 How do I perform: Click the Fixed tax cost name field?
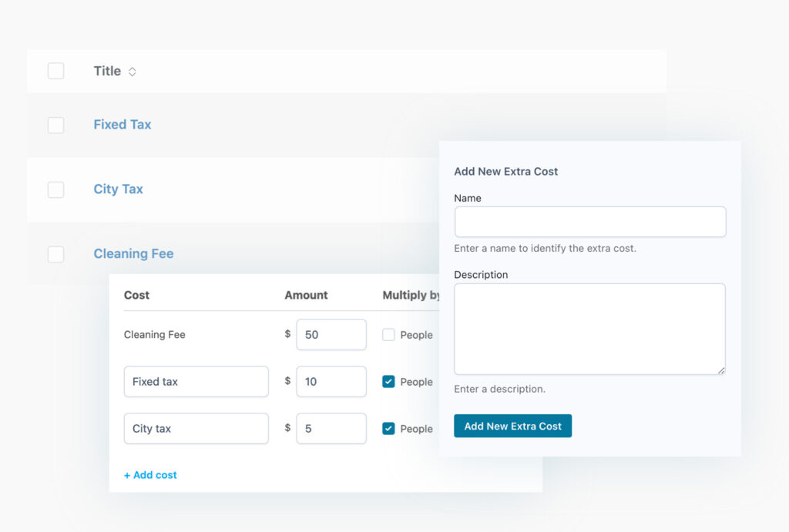click(x=196, y=382)
